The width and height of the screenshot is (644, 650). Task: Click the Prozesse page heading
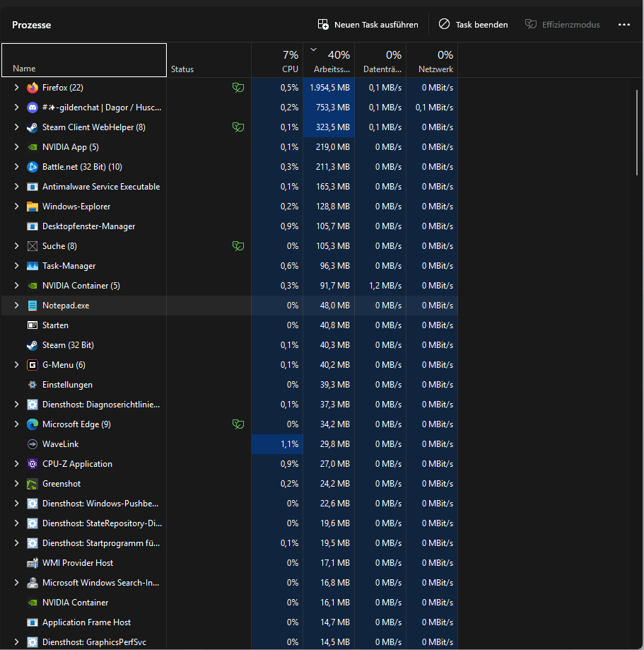[32, 25]
